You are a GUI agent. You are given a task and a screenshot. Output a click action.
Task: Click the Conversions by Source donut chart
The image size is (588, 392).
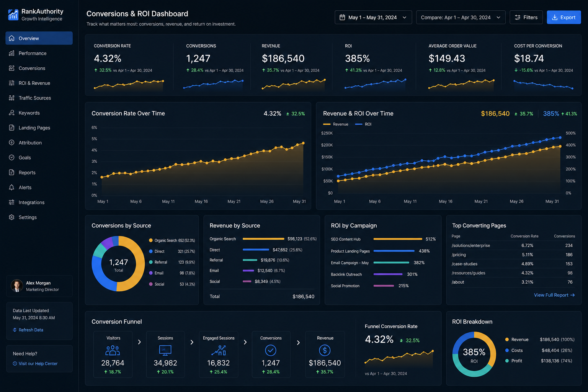coord(118,264)
